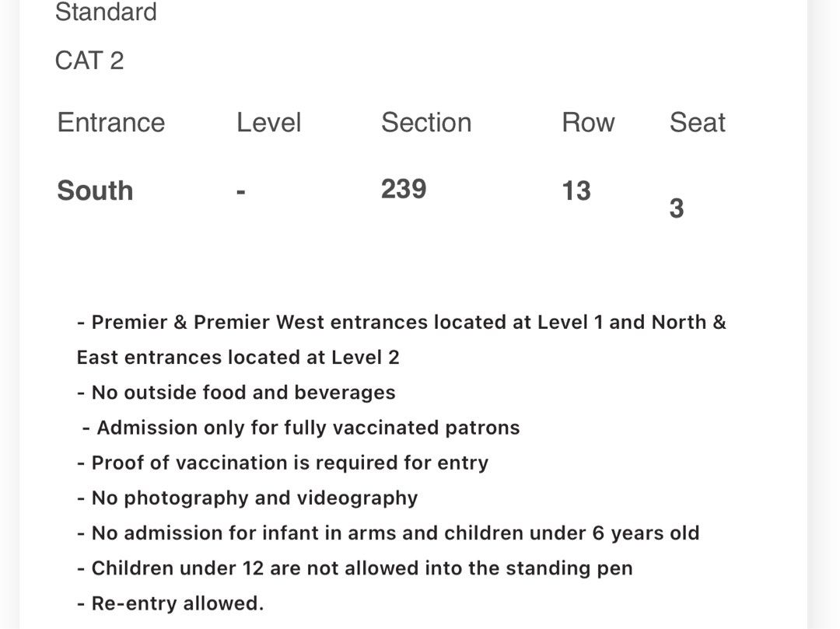Select the South entrance value
Image resolution: width=840 pixels, height=629 pixels.
pyautogui.click(x=95, y=190)
